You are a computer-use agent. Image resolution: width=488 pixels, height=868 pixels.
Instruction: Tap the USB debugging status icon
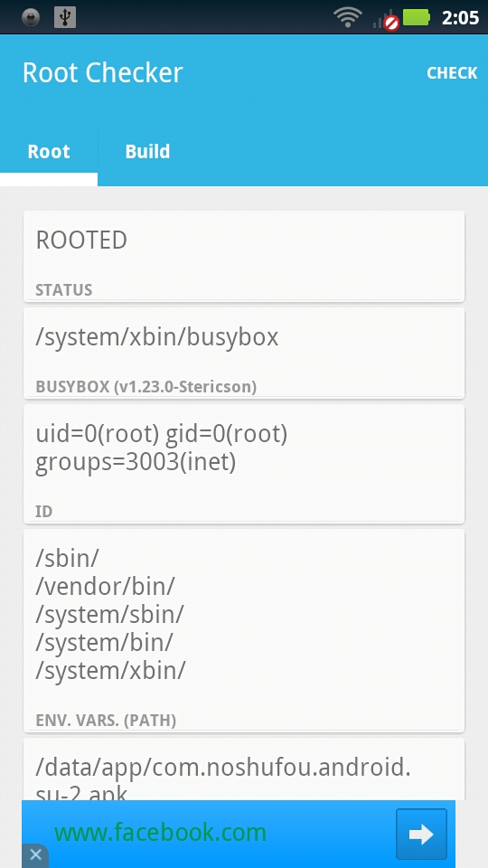(x=65, y=18)
